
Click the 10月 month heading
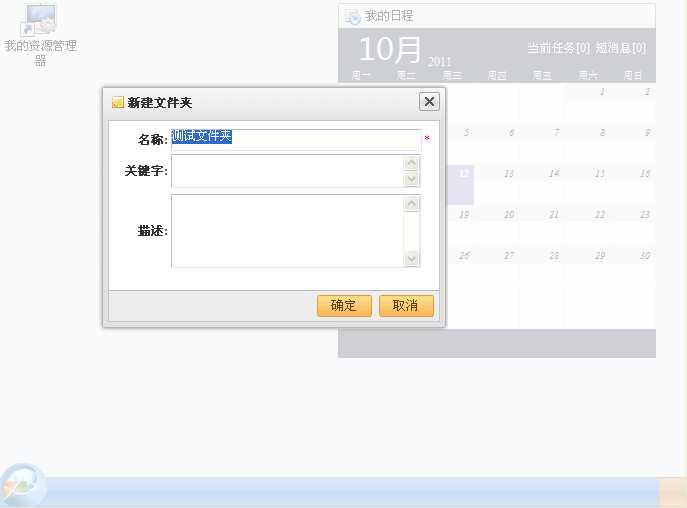(390, 49)
